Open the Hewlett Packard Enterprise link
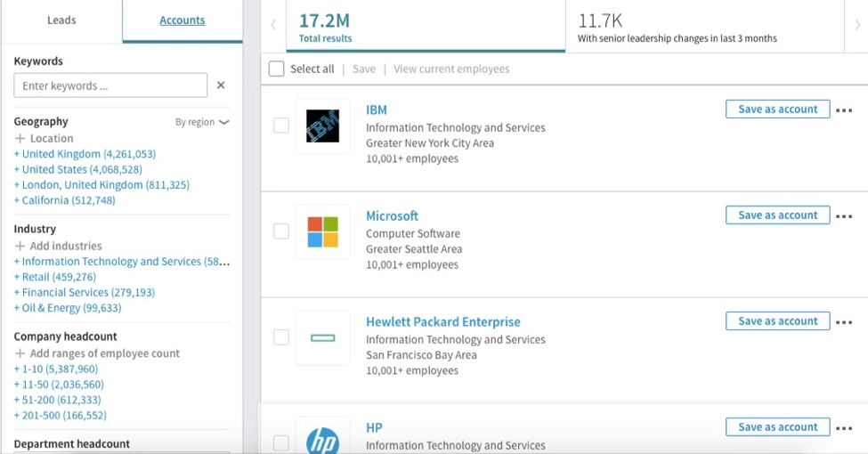868x454 pixels. tap(442, 321)
